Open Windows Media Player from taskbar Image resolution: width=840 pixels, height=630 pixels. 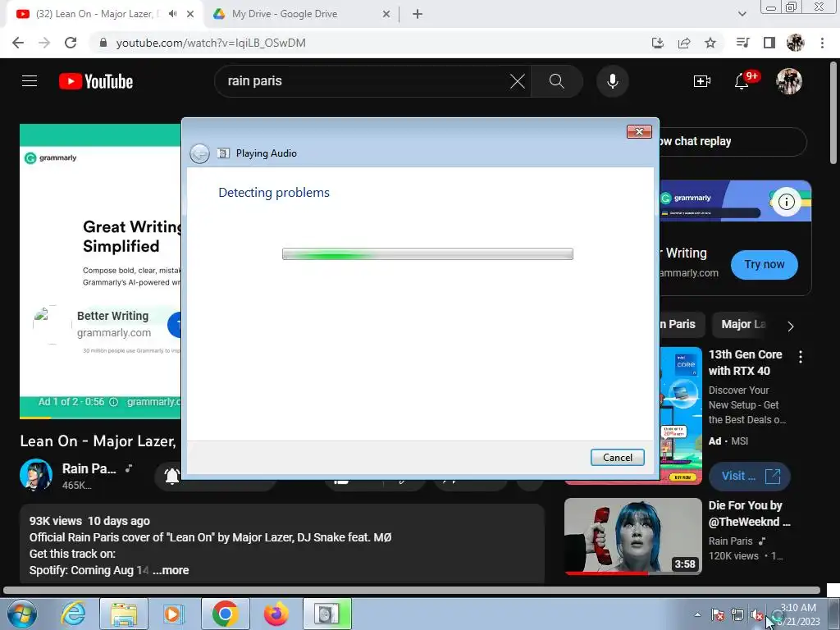click(x=173, y=614)
